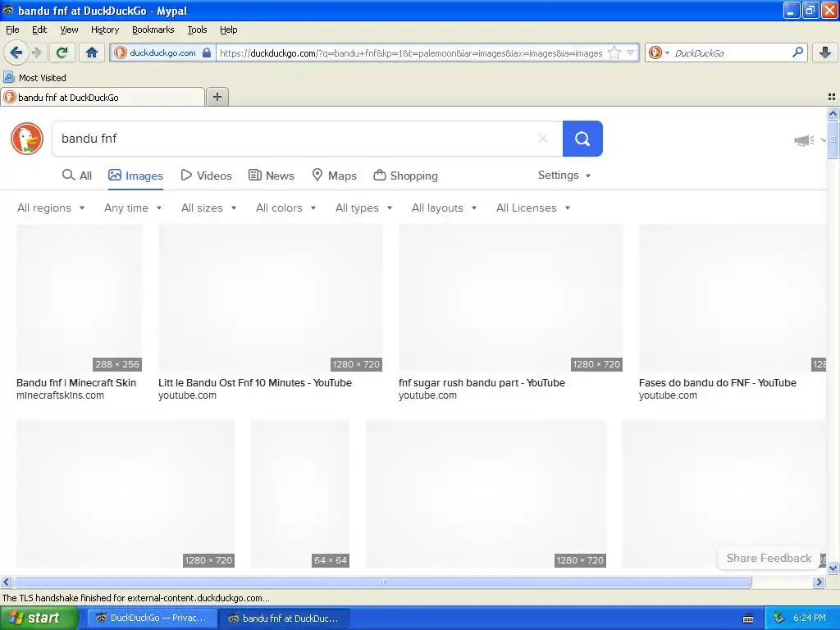Click the 288 × 256 Minecraft skin thumbnail
The height and width of the screenshot is (630, 840).
point(80,298)
